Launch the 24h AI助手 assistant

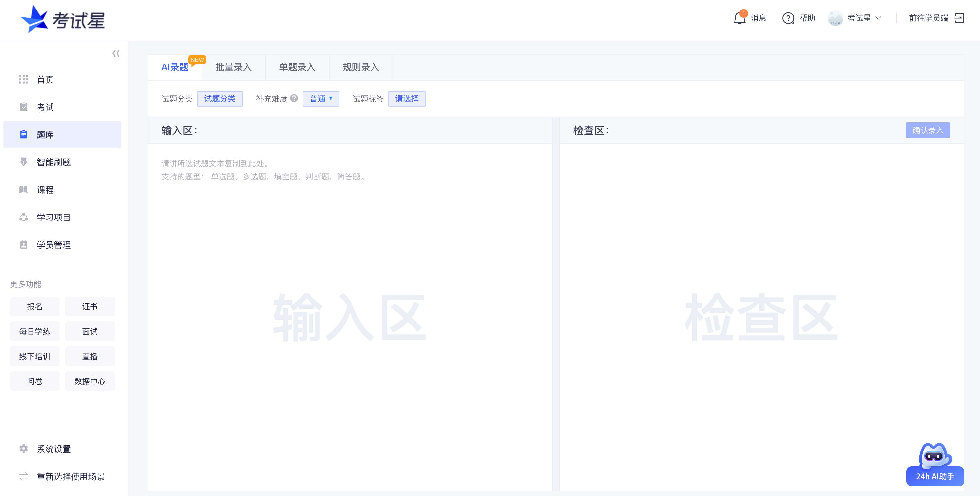pos(935,476)
